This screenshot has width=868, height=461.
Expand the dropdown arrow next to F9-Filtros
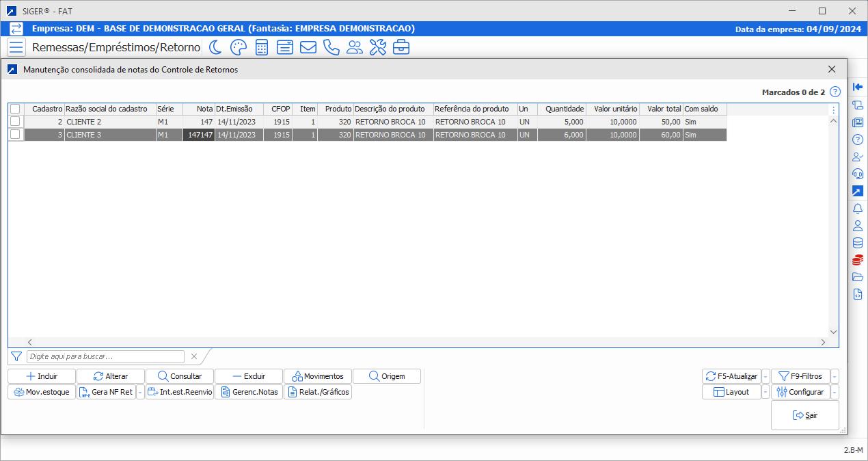click(835, 376)
